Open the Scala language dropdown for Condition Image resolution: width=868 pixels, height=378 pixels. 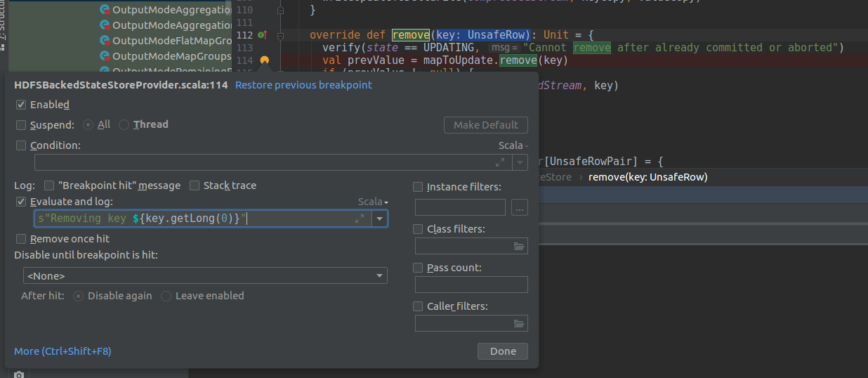click(x=513, y=145)
